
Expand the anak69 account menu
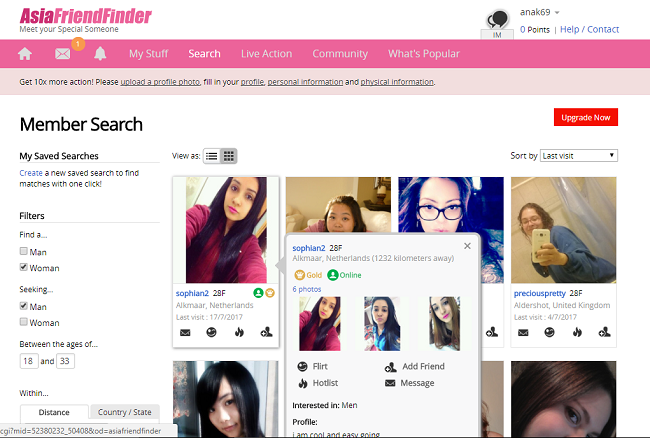coord(540,12)
